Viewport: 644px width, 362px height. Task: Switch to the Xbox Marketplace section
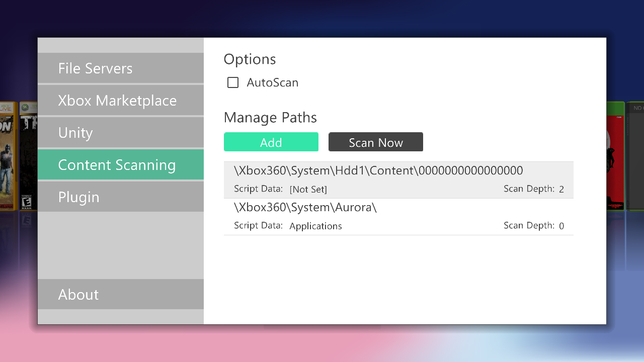click(121, 101)
